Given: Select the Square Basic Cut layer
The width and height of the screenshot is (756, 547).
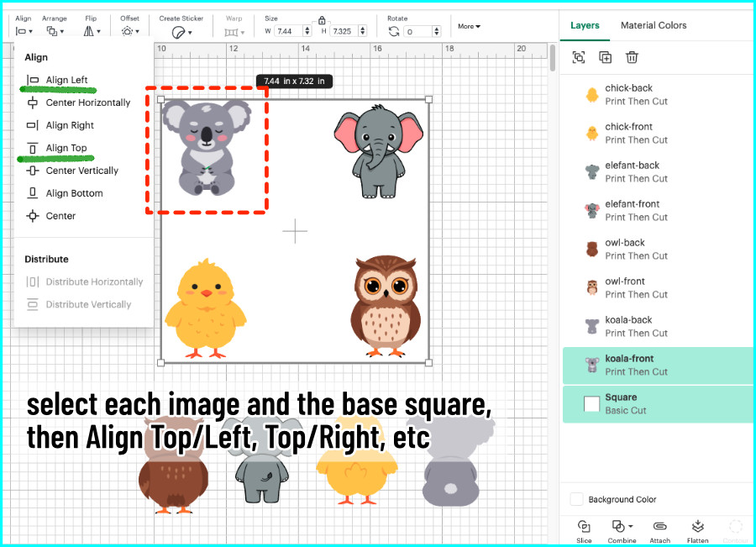Looking at the screenshot, I should 658,403.
